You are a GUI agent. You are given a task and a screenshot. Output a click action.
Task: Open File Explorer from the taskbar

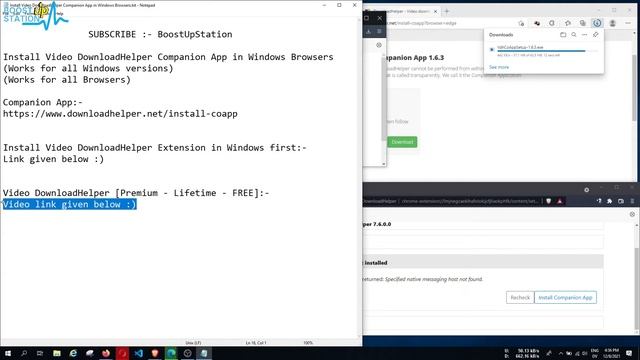click(57, 353)
